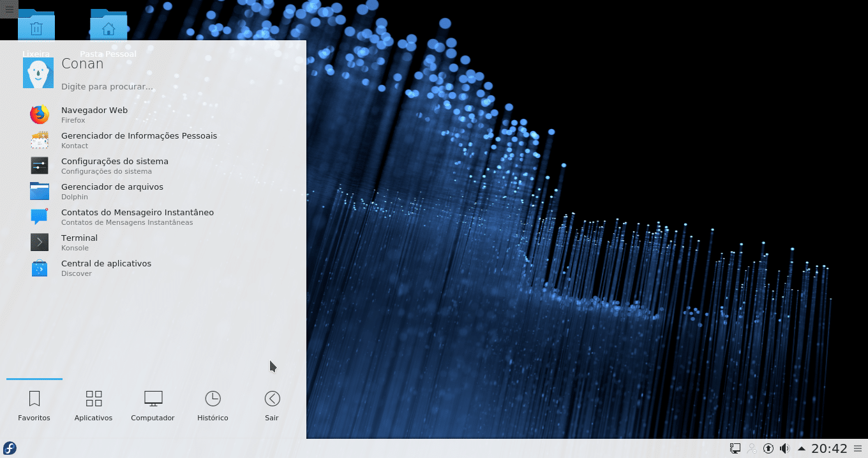Click the 'Conan' user name text
This screenshot has height=458, width=868.
pos(82,63)
